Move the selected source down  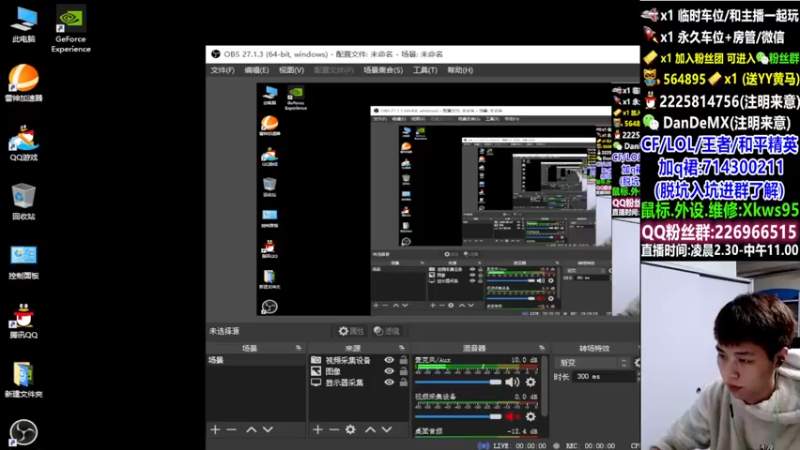pos(387,430)
